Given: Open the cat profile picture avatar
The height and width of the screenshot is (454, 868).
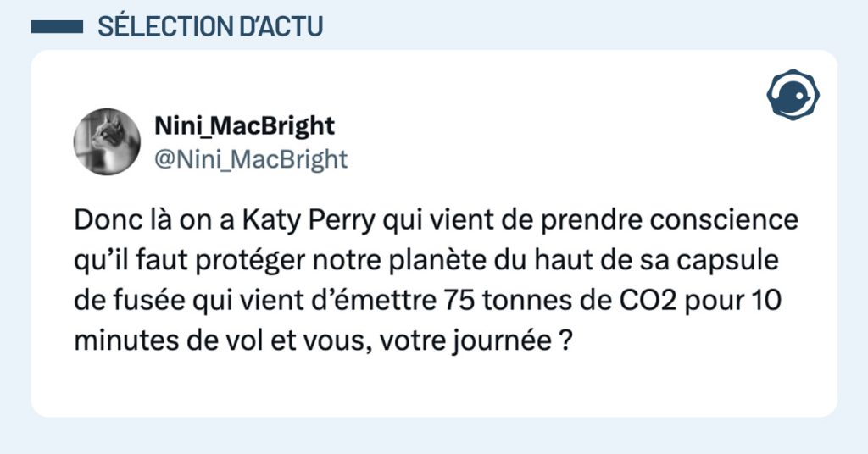Looking at the screenshot, I should [107, 141].
